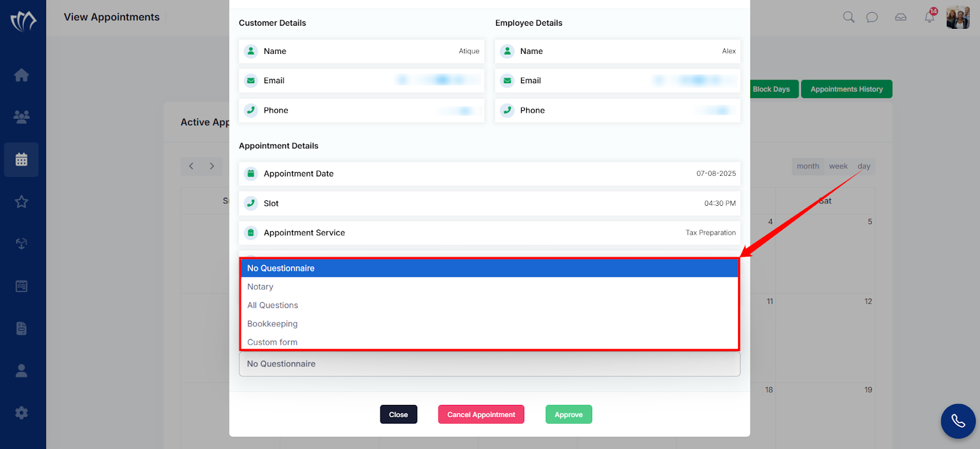Image resolution: width=980 pixels, height=449 pixels.
Task: Select the Calendar appointments sidebar icon
Action: [21, 160]
